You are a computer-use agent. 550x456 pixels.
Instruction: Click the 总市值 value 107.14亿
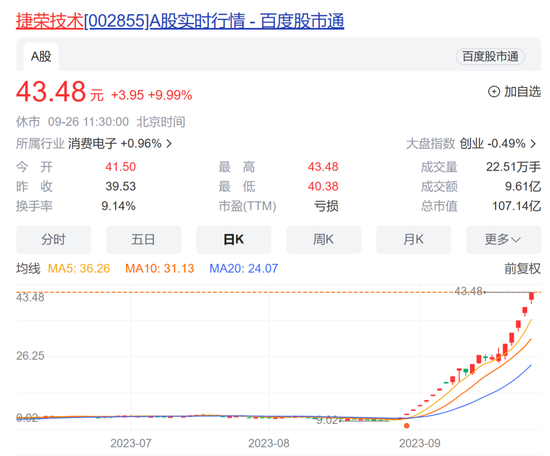tap(516, 206)
